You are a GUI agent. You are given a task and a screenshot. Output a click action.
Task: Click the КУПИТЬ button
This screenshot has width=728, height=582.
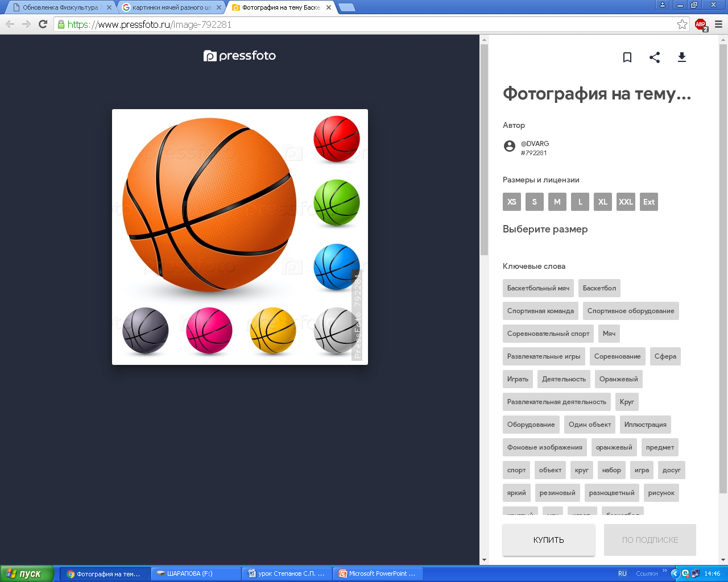point(549,540)
